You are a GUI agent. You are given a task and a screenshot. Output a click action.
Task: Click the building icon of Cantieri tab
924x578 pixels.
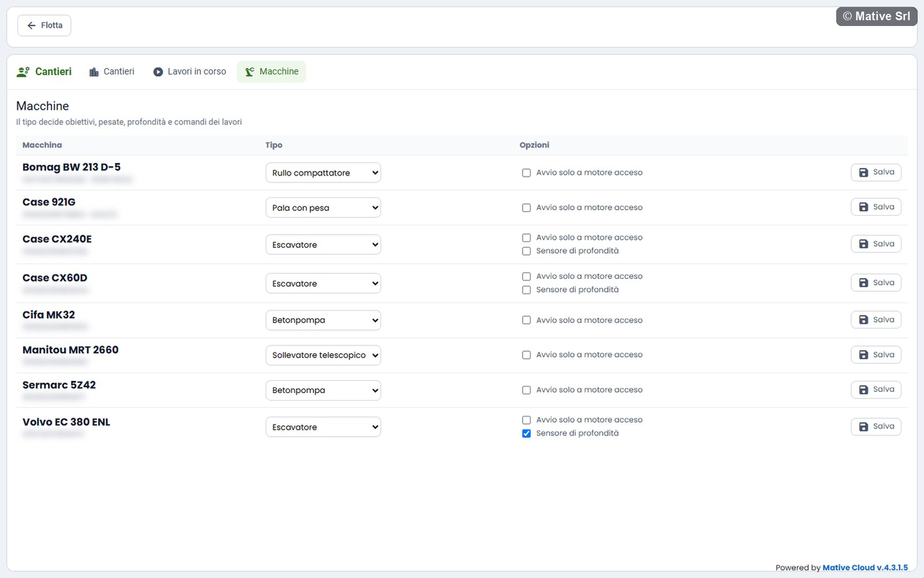[x=94, y=72]
